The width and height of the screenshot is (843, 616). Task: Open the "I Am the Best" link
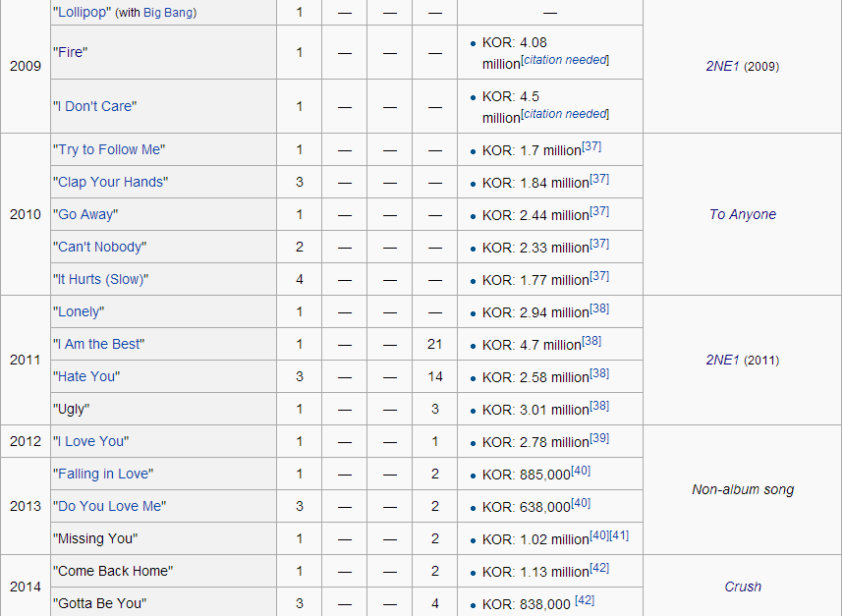coord(99,344)
